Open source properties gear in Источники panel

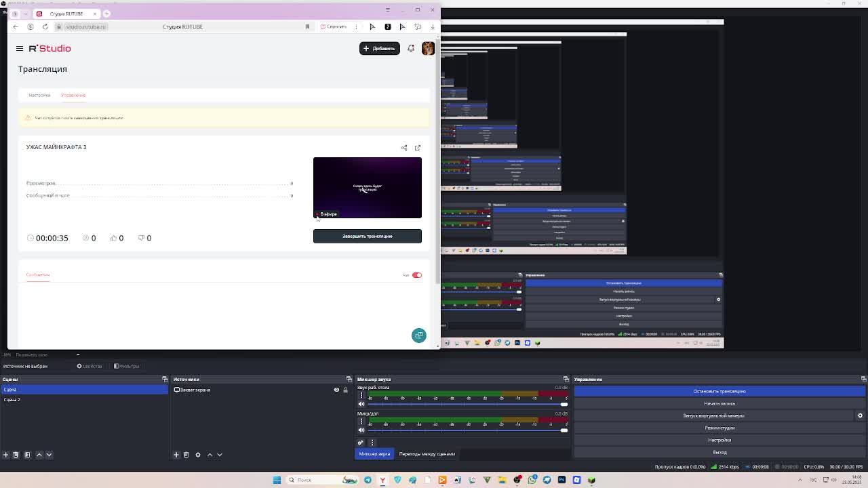tap(198, 455)
